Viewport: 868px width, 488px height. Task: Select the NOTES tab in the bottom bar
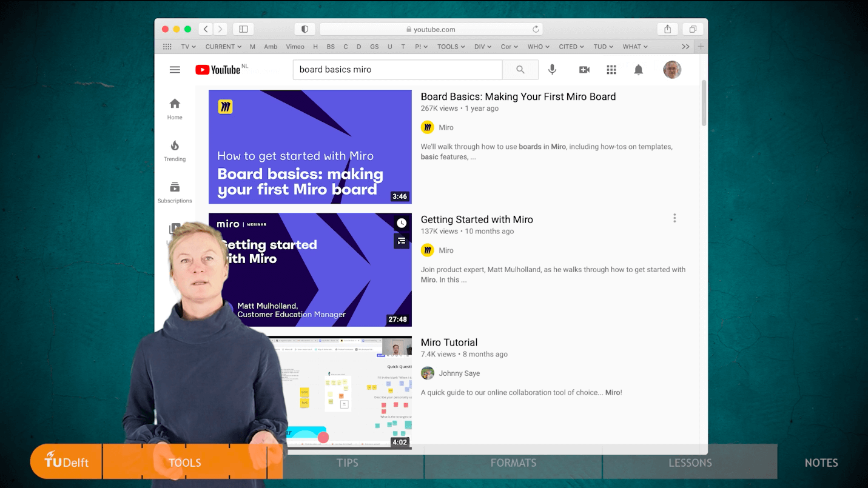(821, 463)
